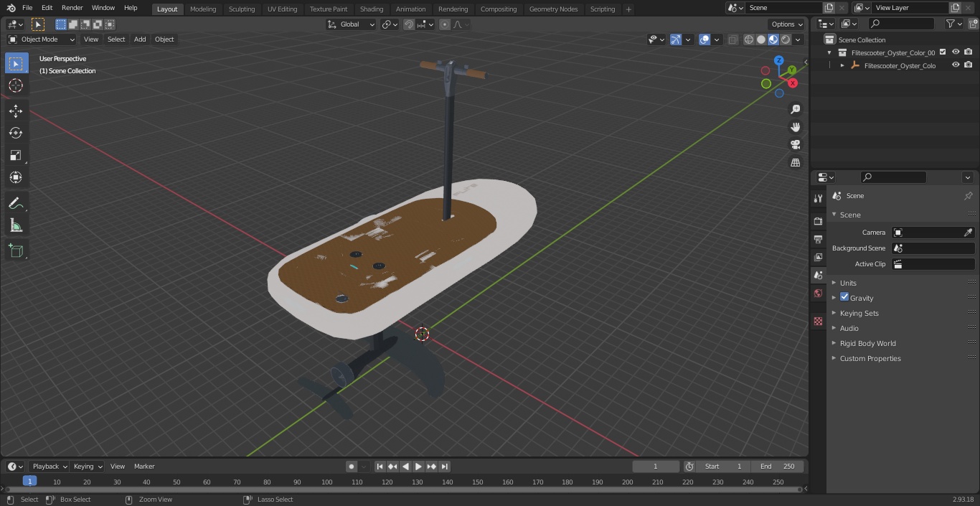Open the outliner filter funnel
This screenshot has height=506, width=980.
point(951,24)
